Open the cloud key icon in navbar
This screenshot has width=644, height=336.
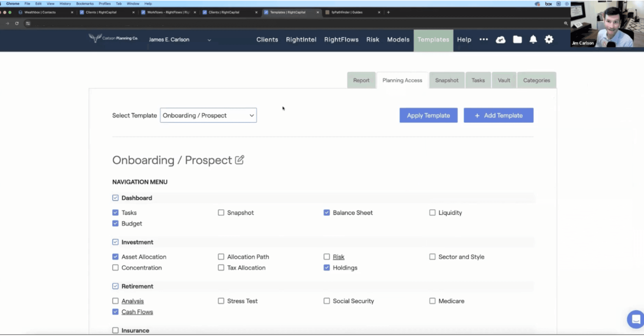click(501, 40)
